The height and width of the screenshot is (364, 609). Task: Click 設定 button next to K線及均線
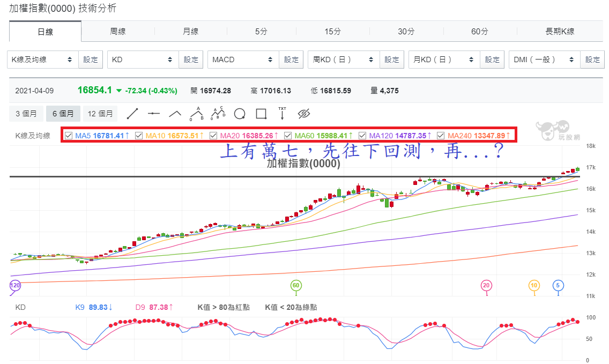coord(91,60)
